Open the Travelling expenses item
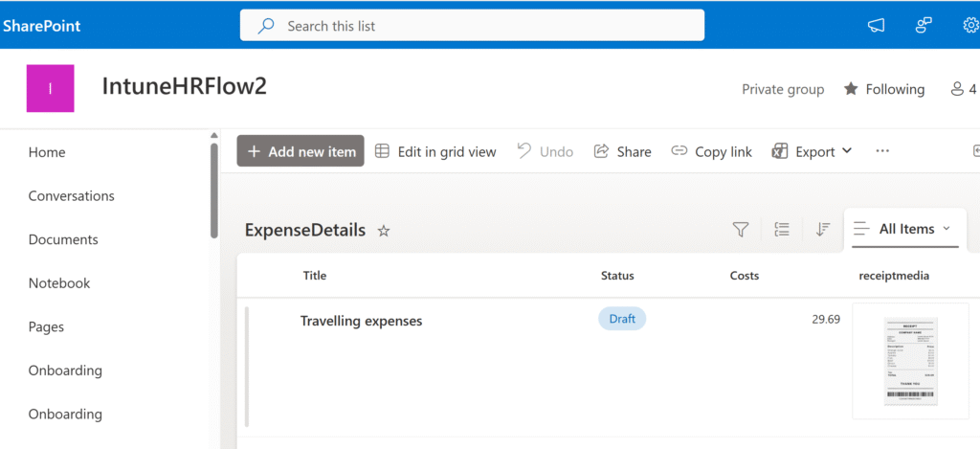Viewport: 980px width, 449px height. pyautogui.click(x=361, y=321)
